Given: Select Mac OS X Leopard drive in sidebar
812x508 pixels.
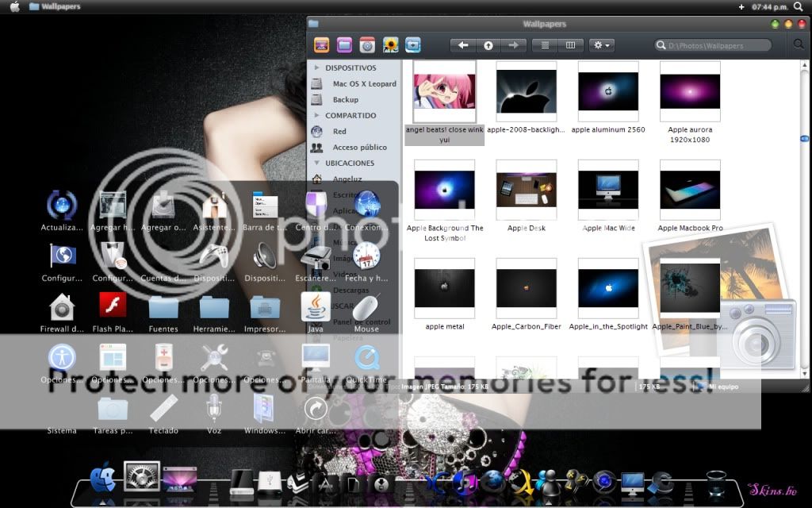Looking at the screenshot, I should click(x=363, y=84).
